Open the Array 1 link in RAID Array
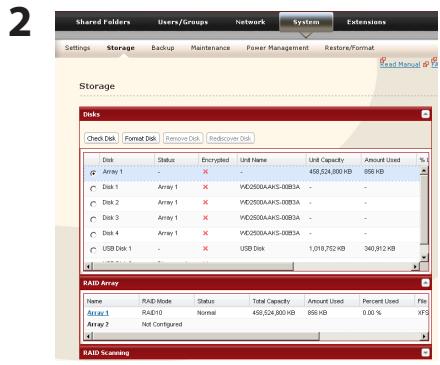Screen dimensions: 440x365 [98, 313]
